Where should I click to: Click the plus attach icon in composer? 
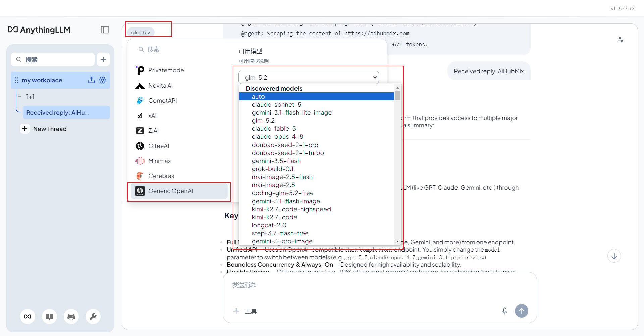236,311
